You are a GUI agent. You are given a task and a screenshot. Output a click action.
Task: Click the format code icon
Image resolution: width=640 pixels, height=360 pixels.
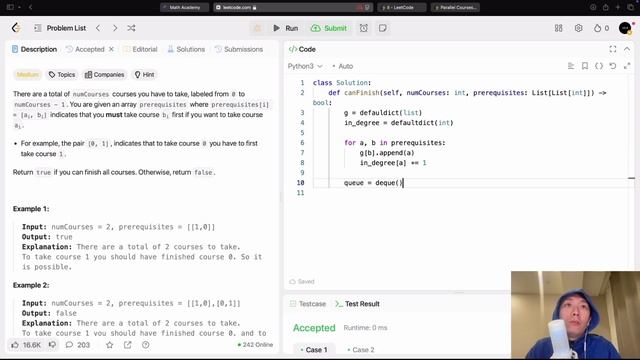click(x=571, y=66)
